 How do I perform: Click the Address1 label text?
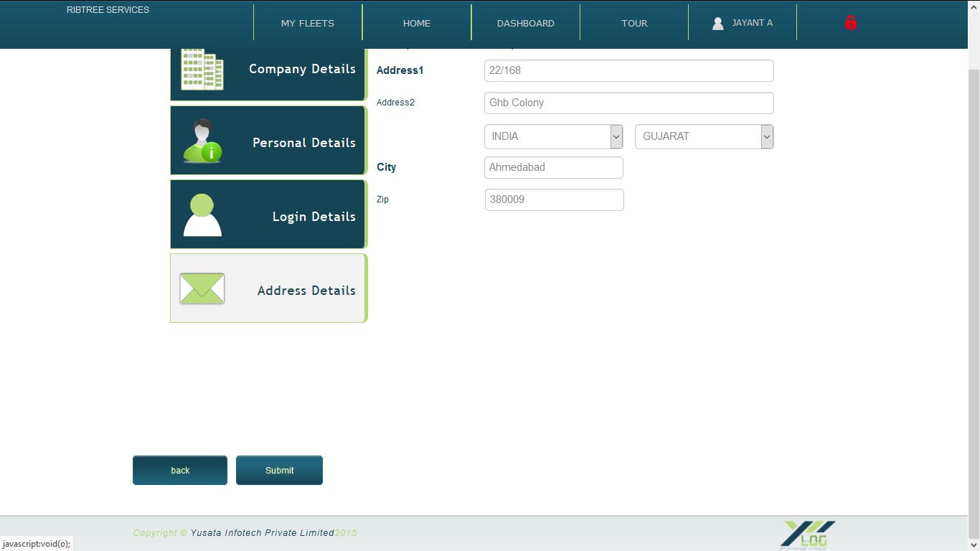(x=400, y=70)
